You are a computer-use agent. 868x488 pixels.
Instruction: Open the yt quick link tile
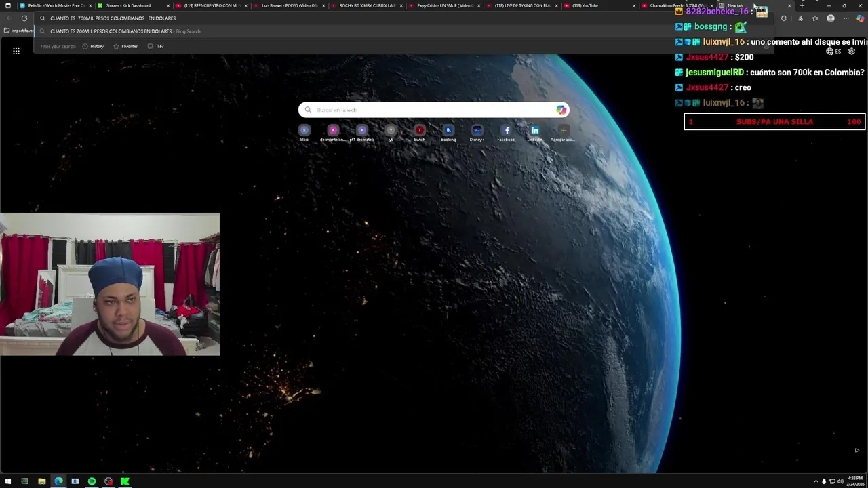click(391, 133)
